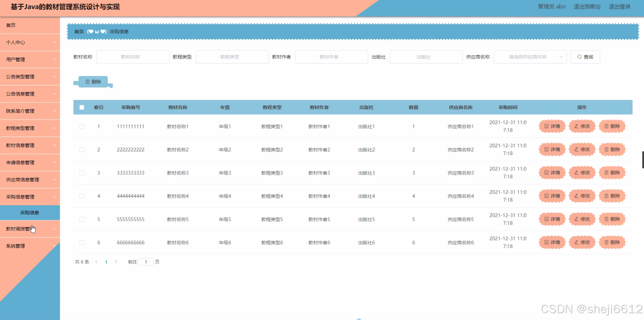This screenshot has width=644, height=320.
Task: Click the previous-page arrow in pagination
Action: pyautogui.click(x=97, y=262)
